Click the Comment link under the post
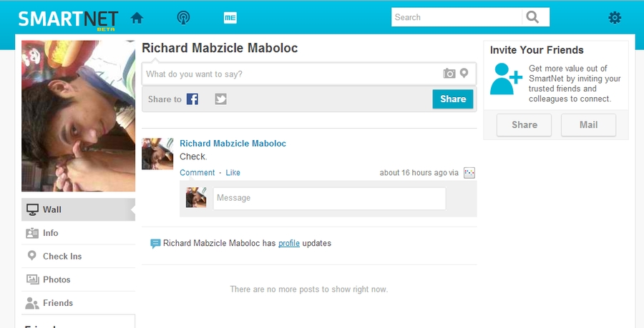Image resolution: width=644 pixels, height=328 pixels. pyautogui.click(x=197, y=173)
